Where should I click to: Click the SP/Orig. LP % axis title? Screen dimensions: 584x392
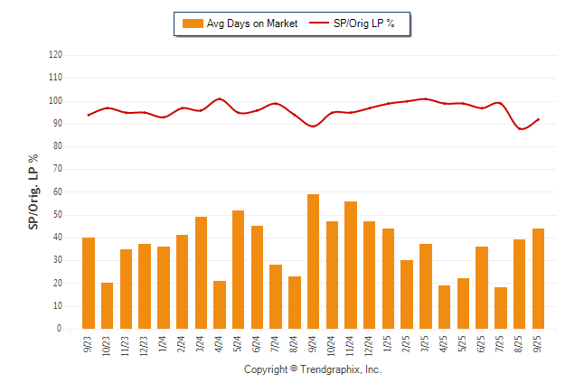pos(33,191)
